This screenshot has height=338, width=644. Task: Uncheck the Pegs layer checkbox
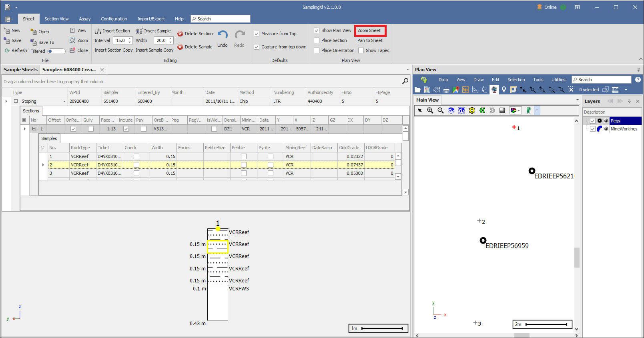pos(593,121)
